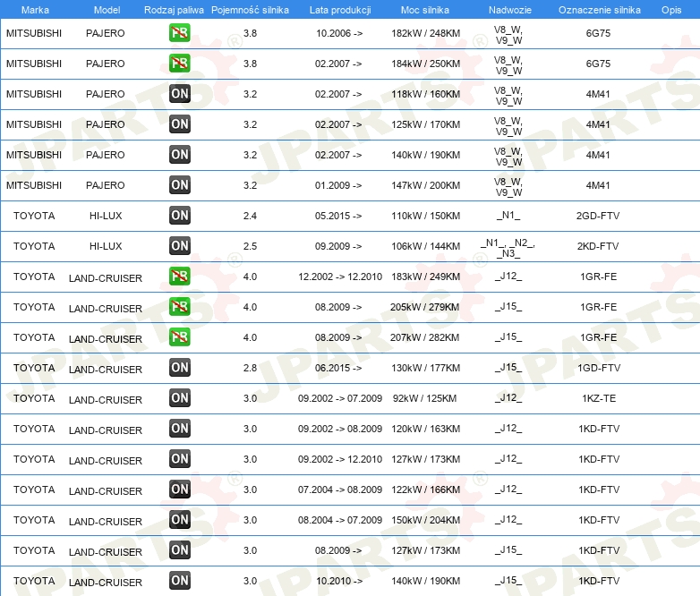Click ON diesel icon for Land-Cruiser J15 127kW / 173KM
The image size is (700, 596).
[x=179, y=550]
